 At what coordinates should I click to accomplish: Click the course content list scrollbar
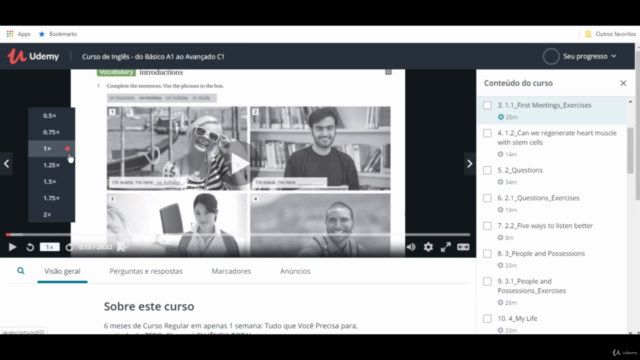pyautogui.click(x=630, y=150)
